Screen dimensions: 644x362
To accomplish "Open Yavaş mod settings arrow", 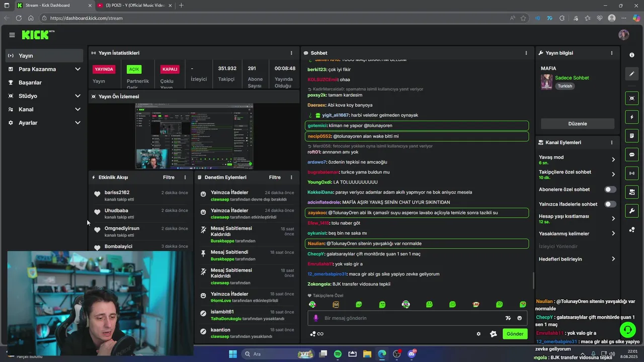I will 613,159.
